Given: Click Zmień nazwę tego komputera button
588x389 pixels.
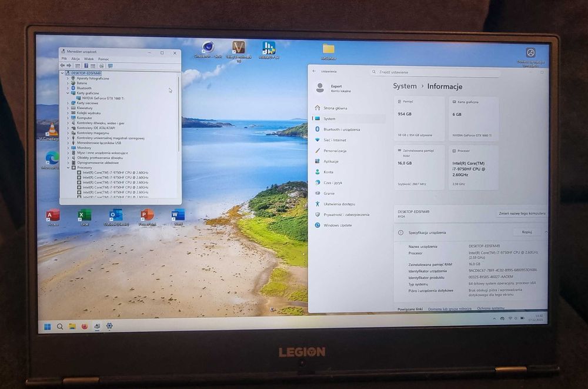Looking at the screenshot, I should click(x=522, y=213).
